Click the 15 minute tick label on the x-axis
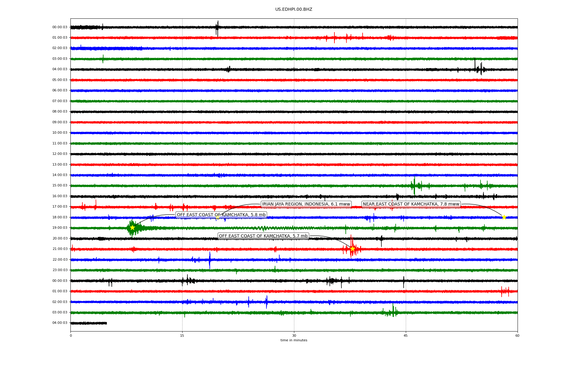The image size is (588, 368). (x=182, y=335)
